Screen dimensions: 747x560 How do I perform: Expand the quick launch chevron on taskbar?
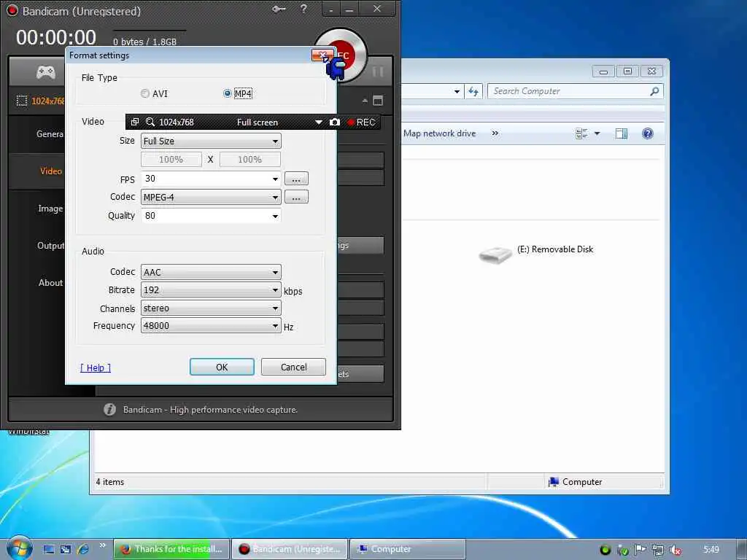click(x=102, y=545)
